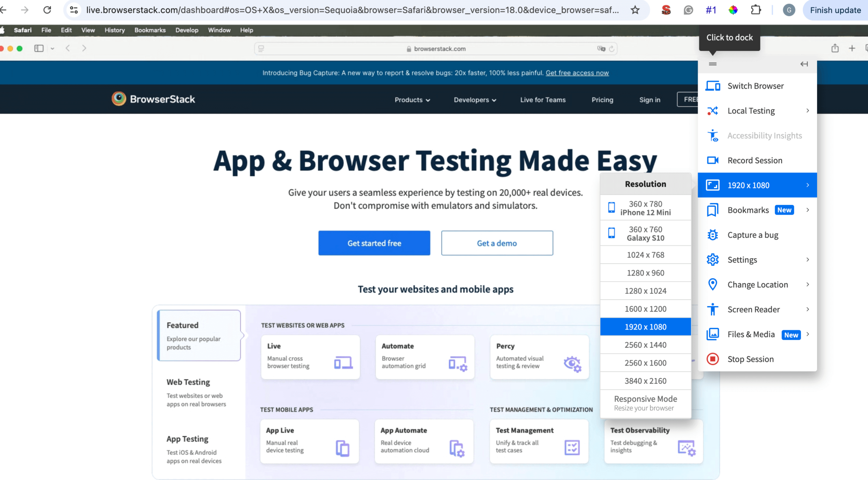Expand the Bookmarks submenu chevron
The width and height of the screenshot is (868, 480).
pyautogui.click(x=807, y=210)
